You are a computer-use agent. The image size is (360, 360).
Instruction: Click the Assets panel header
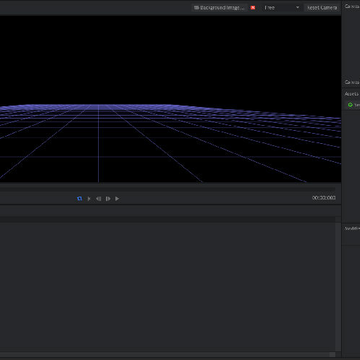tap(352, 94)
